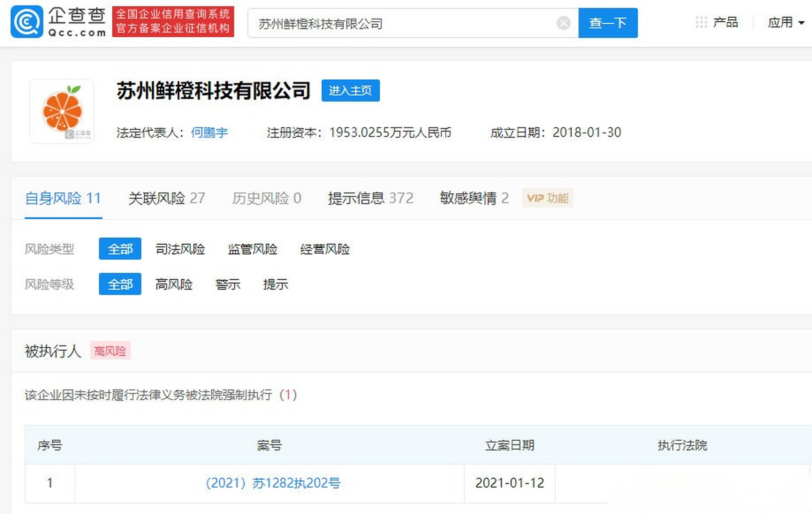Click the 成立日期 2018-01-30 text
This screenshot has width=812, height=514.
[x=556, y=133]
